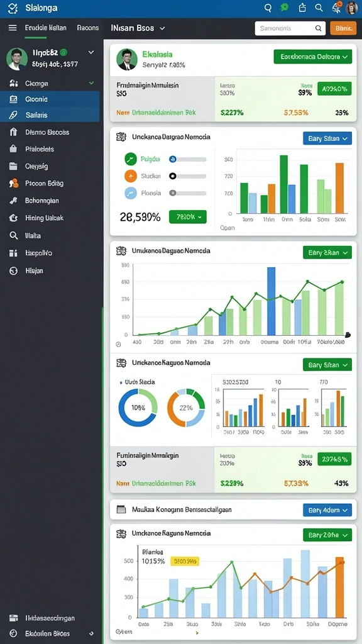Viewport: 362px width, 644px height.
Task: Toggle the Studkar slider switch
Action: (187, 176)
